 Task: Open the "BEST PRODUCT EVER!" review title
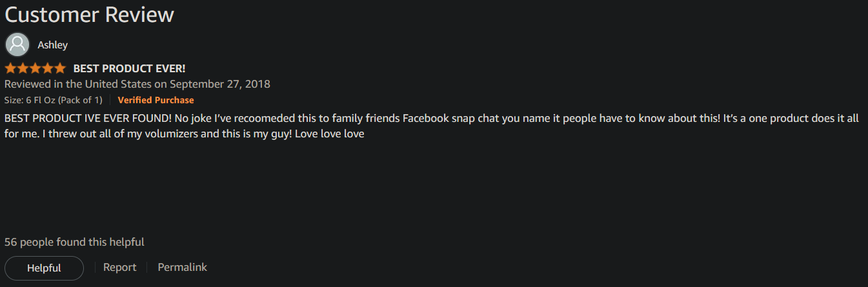coord(129,68)
